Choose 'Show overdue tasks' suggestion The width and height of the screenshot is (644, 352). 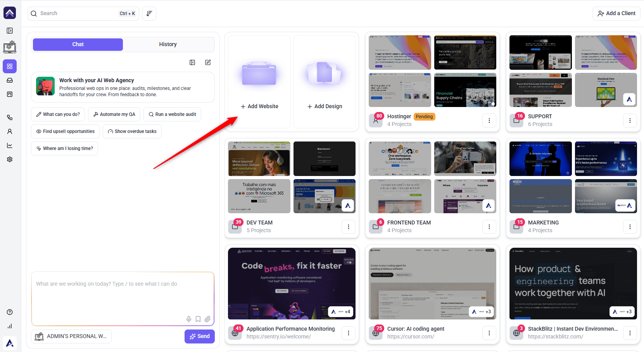[132, 131]
